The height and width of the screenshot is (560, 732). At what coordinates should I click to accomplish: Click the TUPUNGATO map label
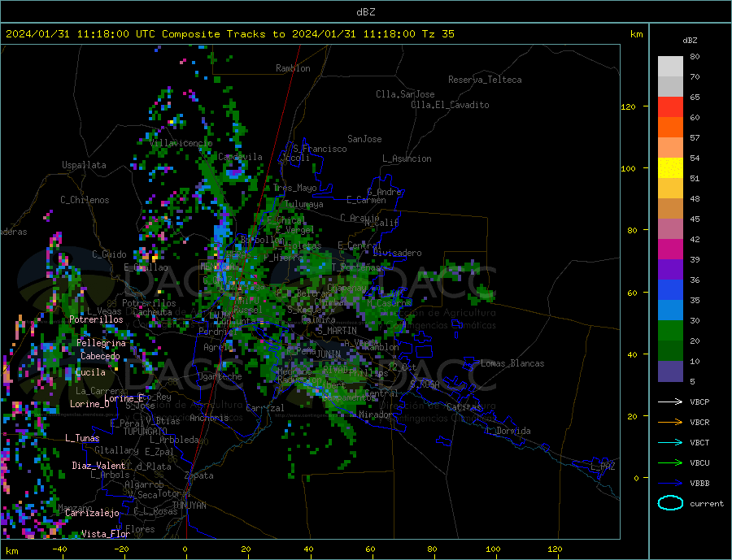146,432
